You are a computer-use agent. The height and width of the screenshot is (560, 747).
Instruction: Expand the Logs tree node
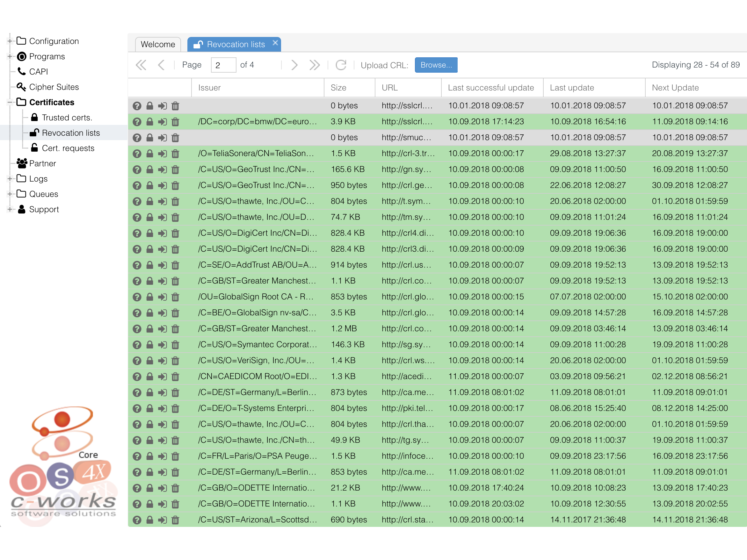pyautogui.click(x=10, y=179)
